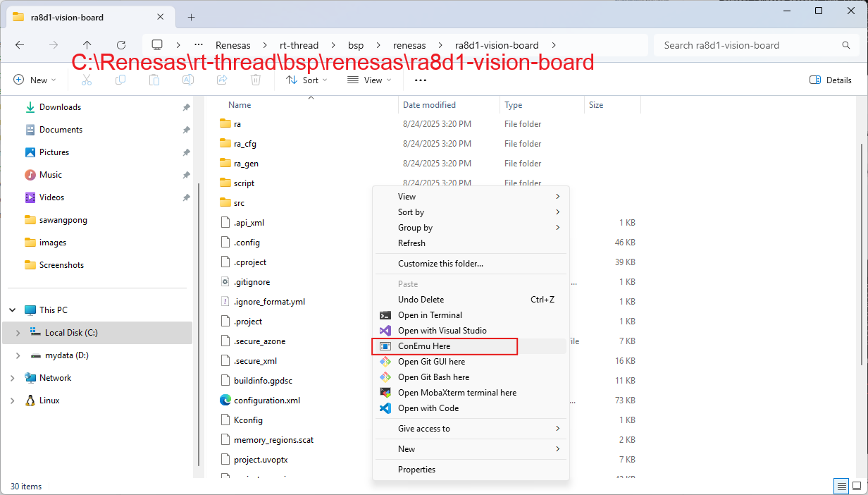868x495 pixels.
Task: Open the configuration.xml file
Action: [x=267, y=401]
